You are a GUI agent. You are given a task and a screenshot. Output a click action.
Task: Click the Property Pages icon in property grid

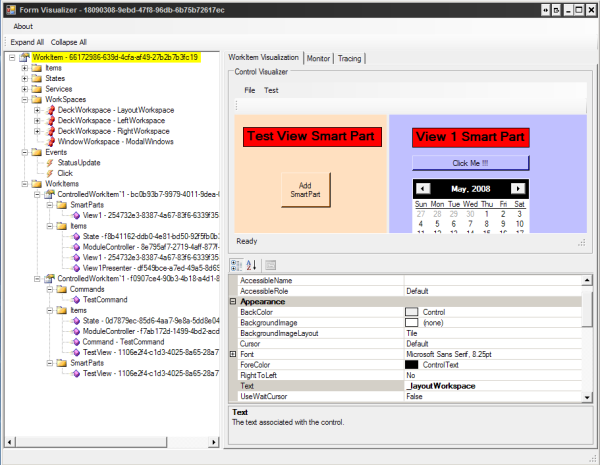point(271,265)
